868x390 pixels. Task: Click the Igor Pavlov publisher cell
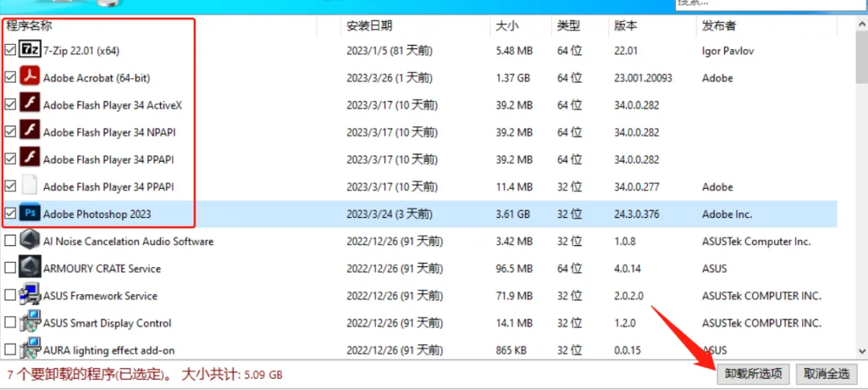[x=728, y=51]
